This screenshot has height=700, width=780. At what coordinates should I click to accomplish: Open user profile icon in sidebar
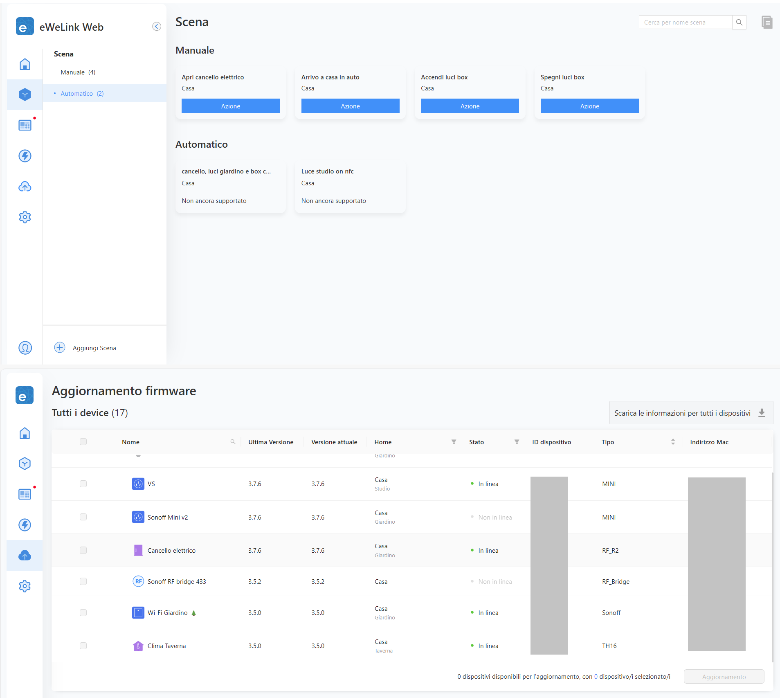coord(25,348)
